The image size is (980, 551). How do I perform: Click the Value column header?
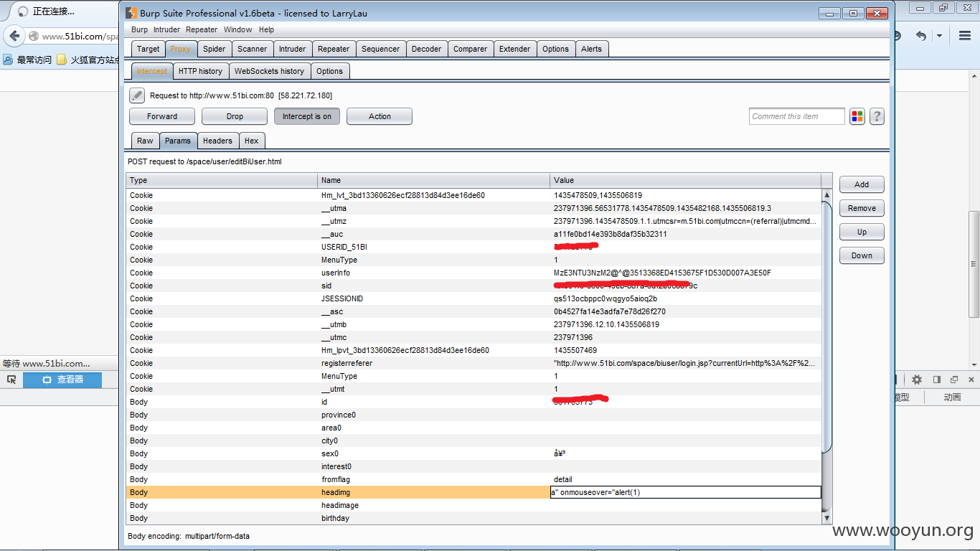coord(686,180)
